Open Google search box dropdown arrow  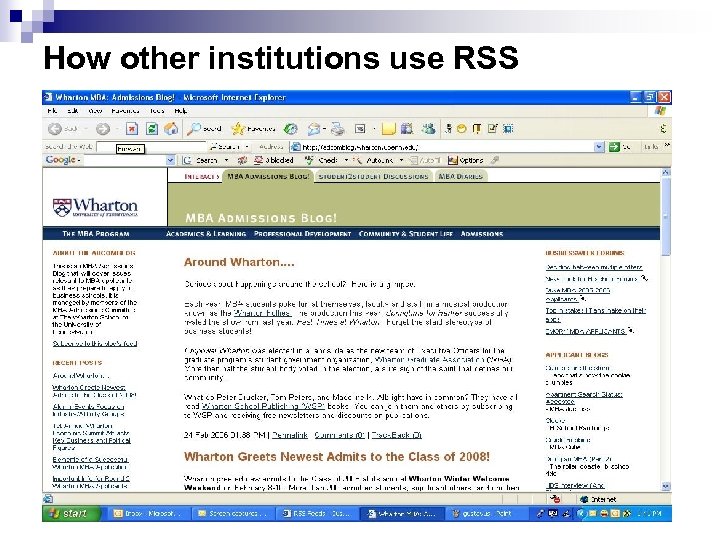tap(170, 160)
